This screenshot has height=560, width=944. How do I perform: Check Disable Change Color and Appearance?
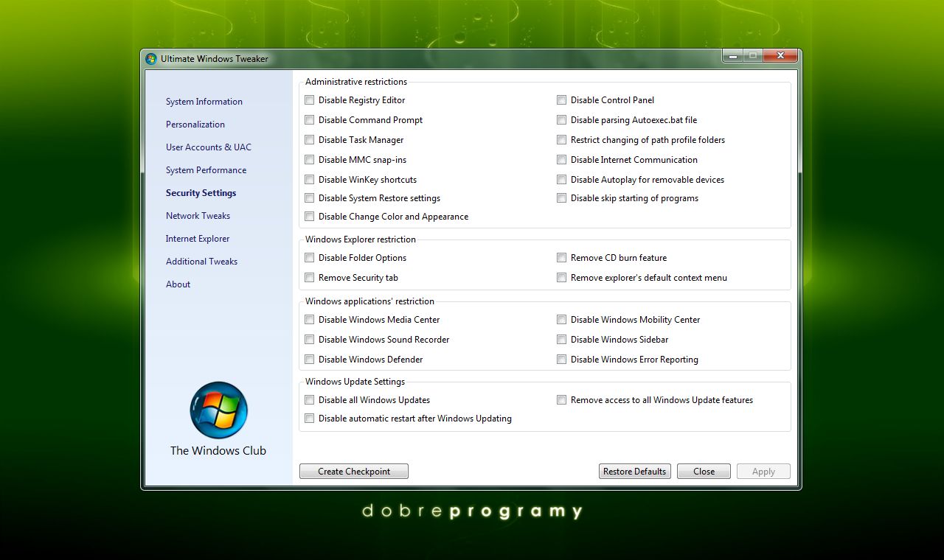[x=310, y=217]
